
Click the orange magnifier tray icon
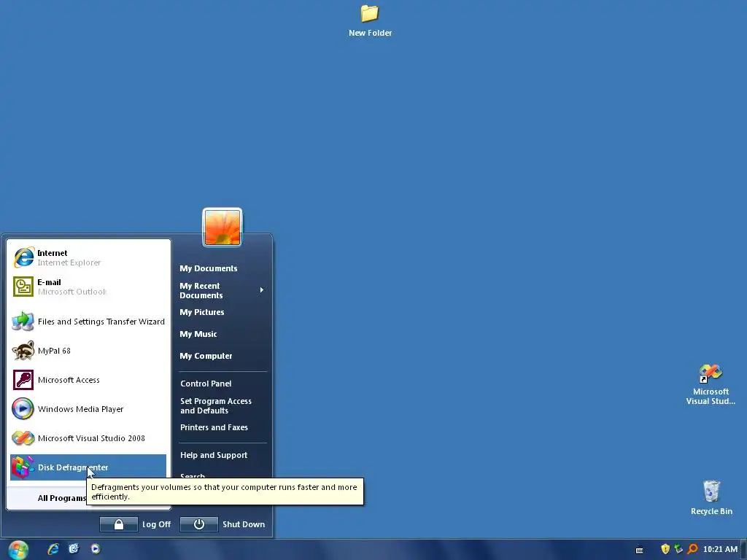click(693, 549)
